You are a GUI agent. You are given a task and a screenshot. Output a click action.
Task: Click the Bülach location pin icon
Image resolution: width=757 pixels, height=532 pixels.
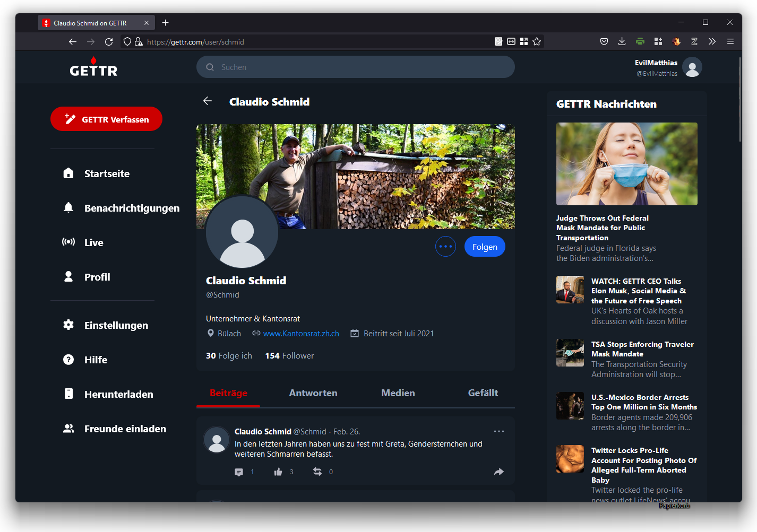[210, 333]
